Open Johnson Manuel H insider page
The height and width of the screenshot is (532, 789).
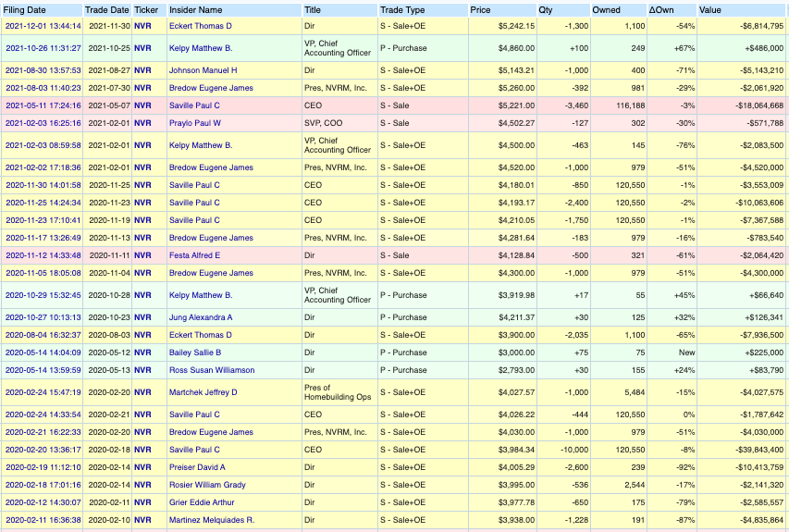[x=203, y=70]
